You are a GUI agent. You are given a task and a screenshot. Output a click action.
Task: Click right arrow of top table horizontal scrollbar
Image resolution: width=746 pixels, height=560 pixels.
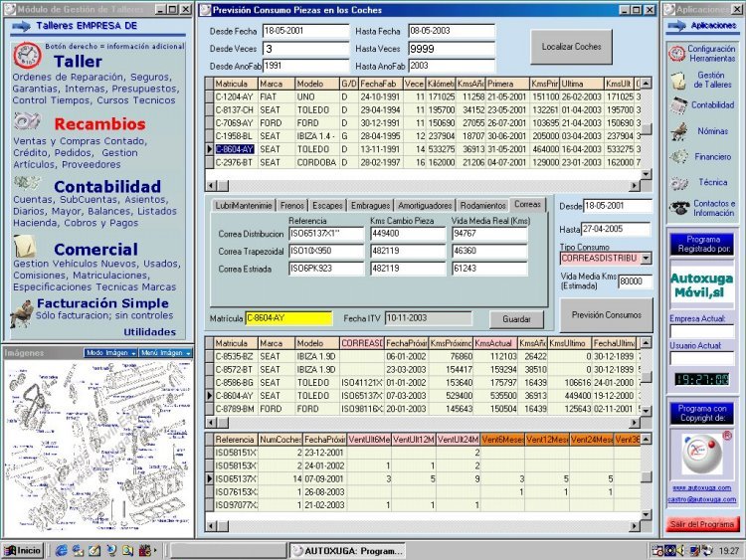click(x=635, y=186)
